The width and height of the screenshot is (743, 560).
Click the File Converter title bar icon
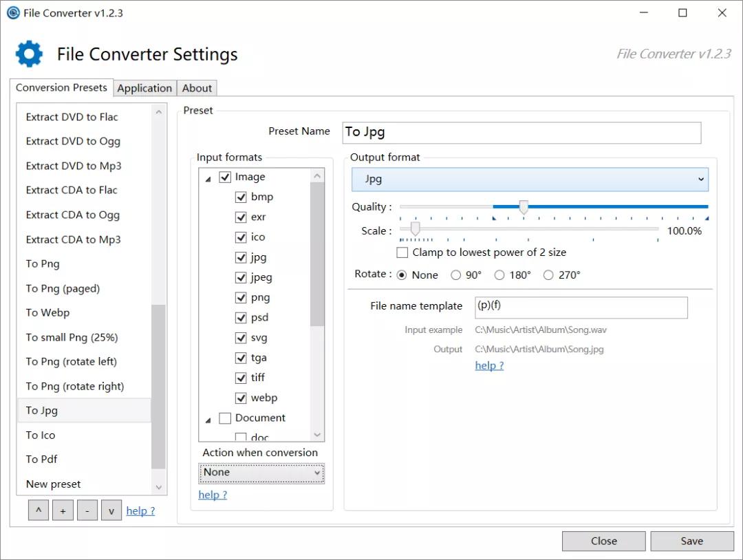click(13, 13)
